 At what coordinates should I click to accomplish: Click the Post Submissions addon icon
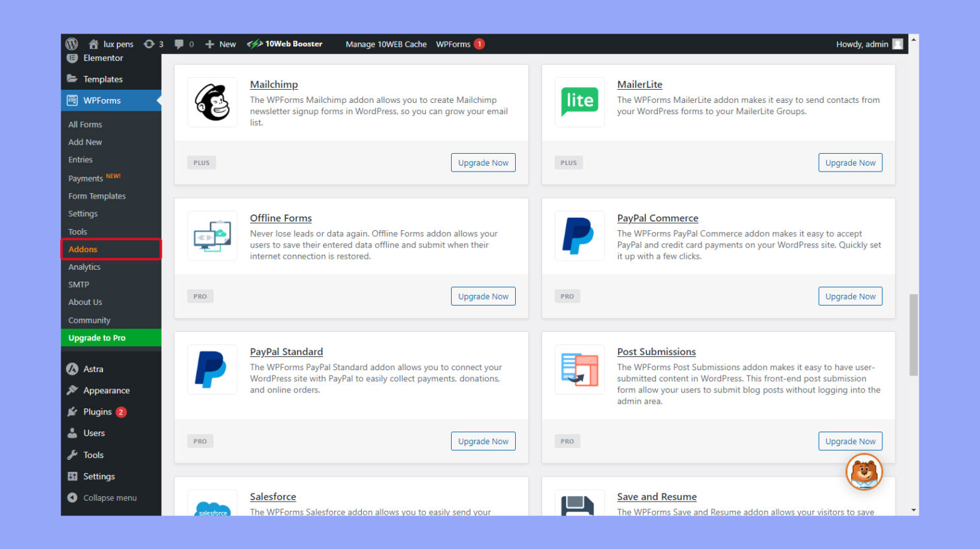tap(579, 370)
